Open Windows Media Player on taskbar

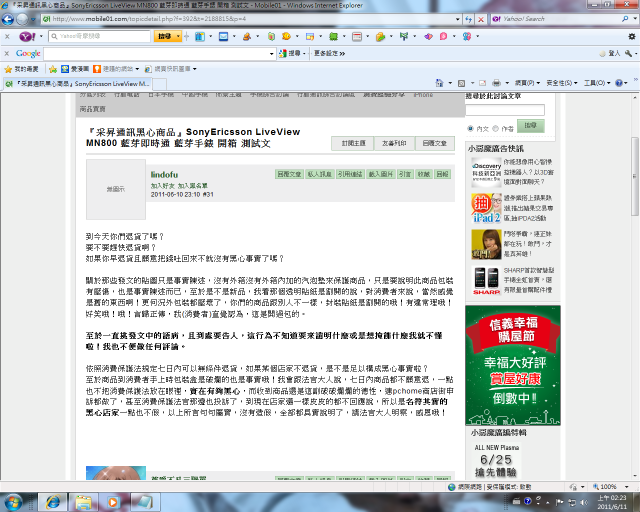click(x=113, y=502)
